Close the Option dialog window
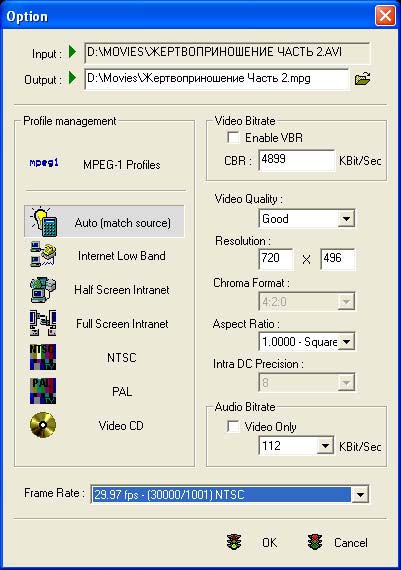401x570 pixels. coord(385,16)
